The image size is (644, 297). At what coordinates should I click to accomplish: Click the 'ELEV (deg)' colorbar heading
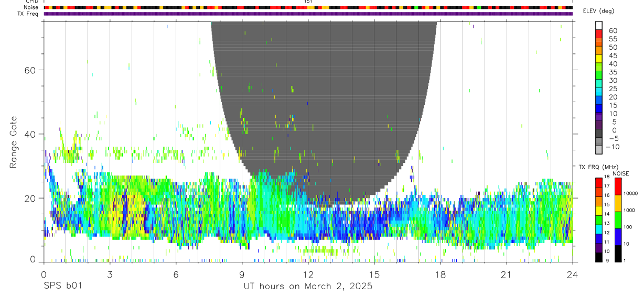tap(598, 11)
